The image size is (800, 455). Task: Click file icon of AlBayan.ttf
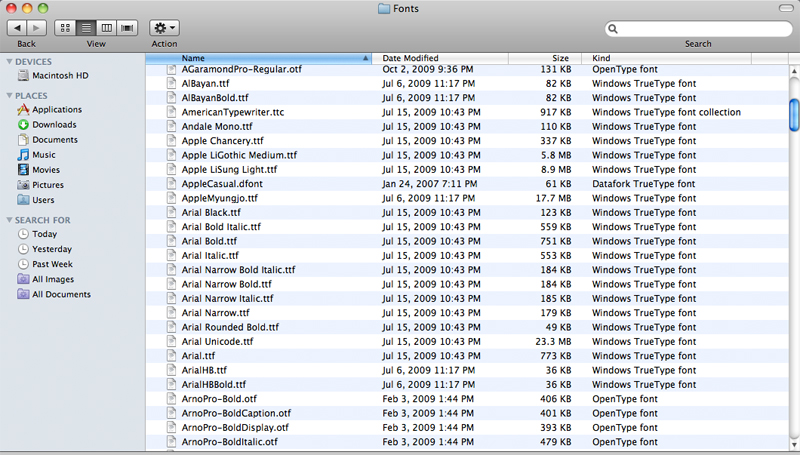click(x=171, y=84)
